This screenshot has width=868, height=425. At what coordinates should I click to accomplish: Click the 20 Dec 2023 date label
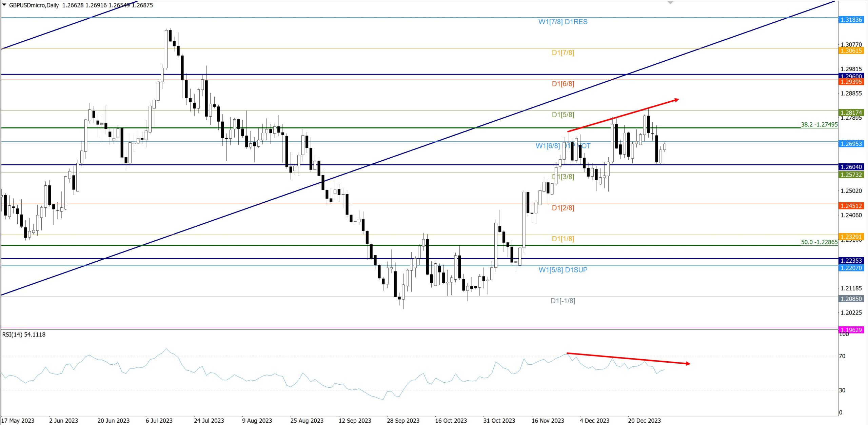coord(644,421)
